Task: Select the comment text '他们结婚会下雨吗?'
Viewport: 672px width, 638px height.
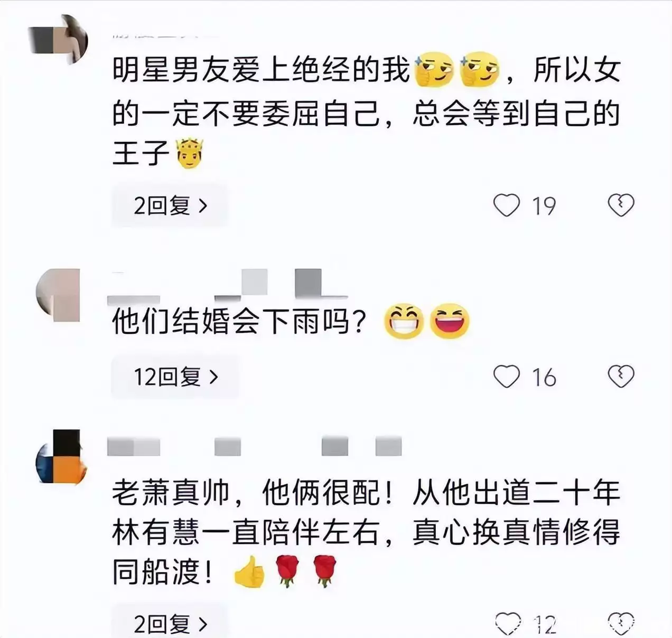Action: coord(239,321)
